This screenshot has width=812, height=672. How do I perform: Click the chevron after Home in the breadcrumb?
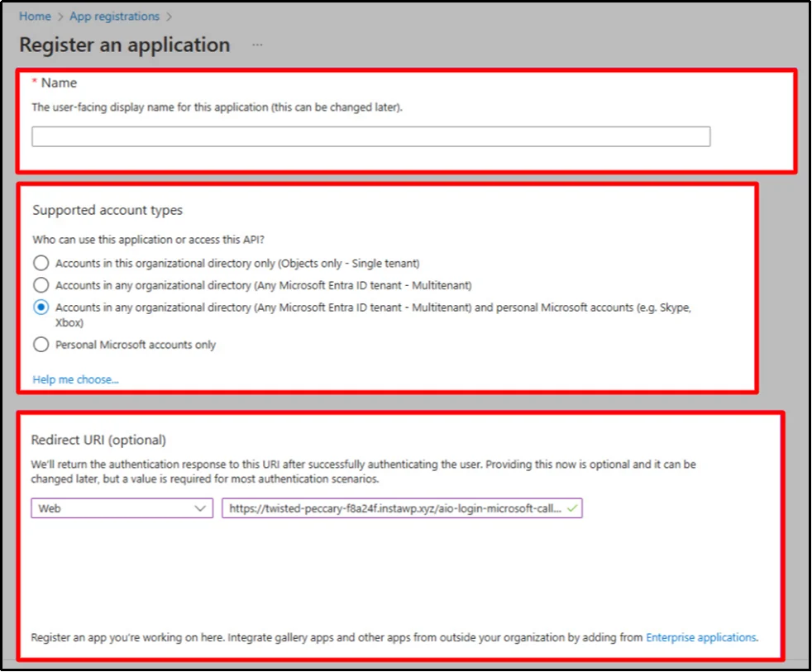click(x=60, y=16)
